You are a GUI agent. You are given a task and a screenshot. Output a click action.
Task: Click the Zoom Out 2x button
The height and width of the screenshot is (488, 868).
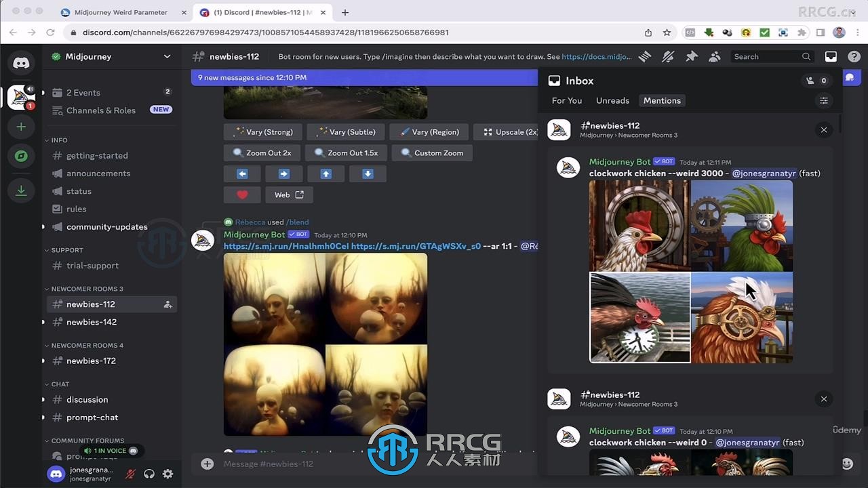[262, 153]
